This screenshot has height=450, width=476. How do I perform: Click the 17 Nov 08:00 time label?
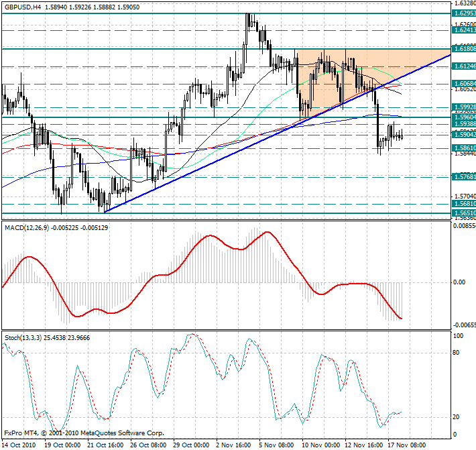pyautogui.click(x=406, y=445)
